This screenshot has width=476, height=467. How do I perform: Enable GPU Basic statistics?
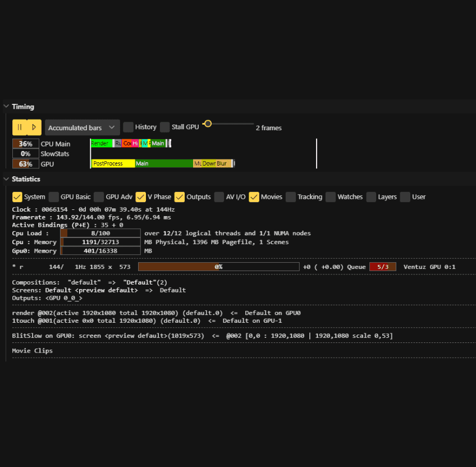[x=53, y=197]
